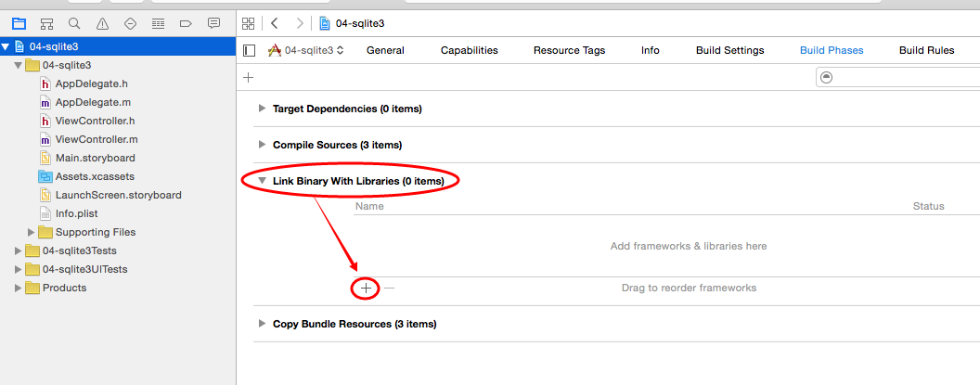Click the ViewController.m file icon

coord(45,139)
